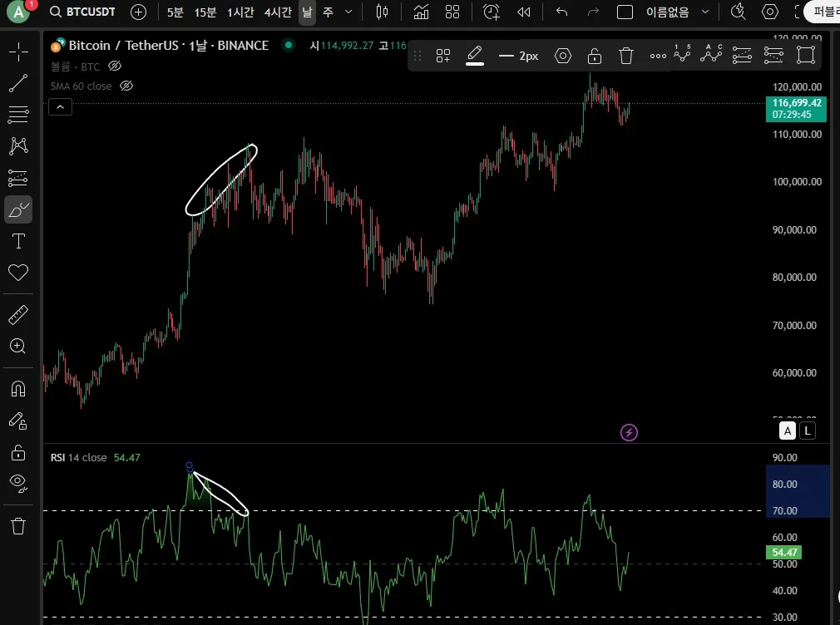The image size is (840, 625).
Task: Select ABC correction wave favorite tool
Action: [x=711, y=54]
